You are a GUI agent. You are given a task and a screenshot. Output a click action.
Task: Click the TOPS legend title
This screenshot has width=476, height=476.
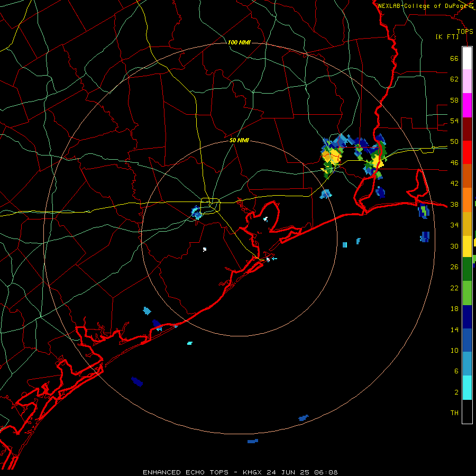tap(465, 31)
